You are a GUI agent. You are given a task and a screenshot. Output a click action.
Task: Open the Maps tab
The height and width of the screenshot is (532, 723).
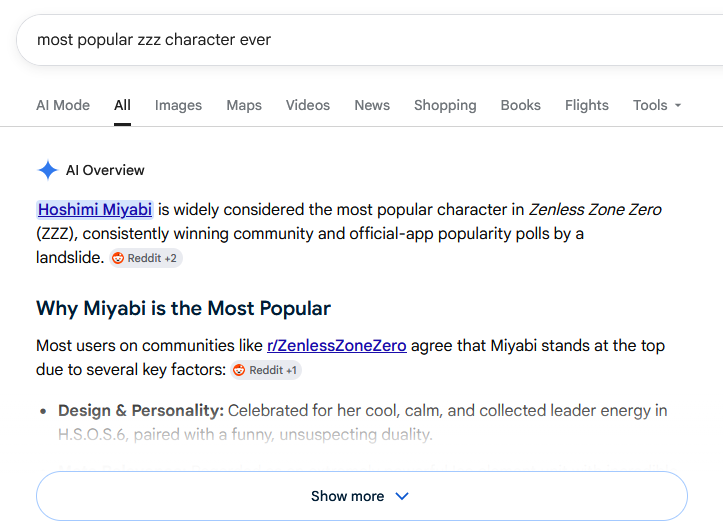(x=244, y=105)
